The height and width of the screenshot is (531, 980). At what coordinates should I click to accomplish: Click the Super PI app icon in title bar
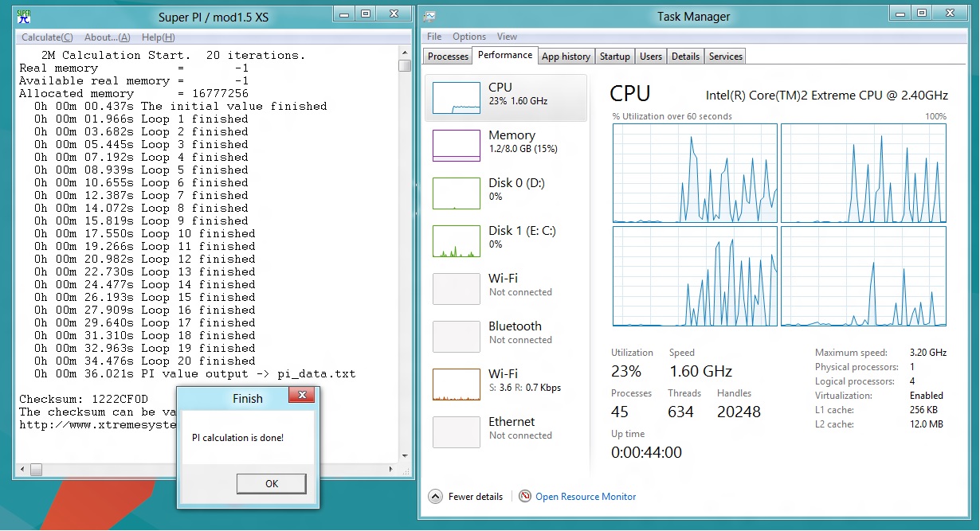click(x=22, y=18)
